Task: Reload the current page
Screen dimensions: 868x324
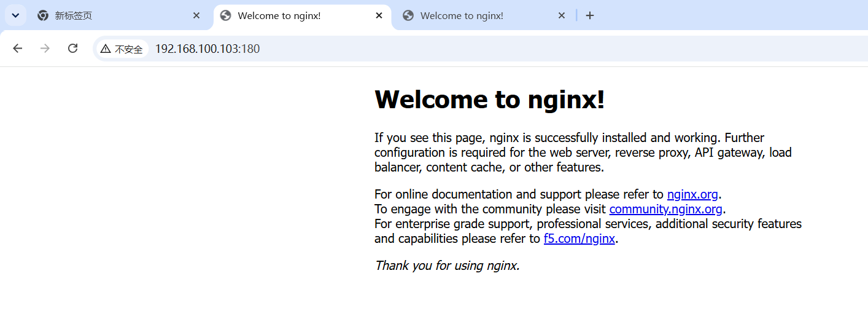Action: point(72,48)
